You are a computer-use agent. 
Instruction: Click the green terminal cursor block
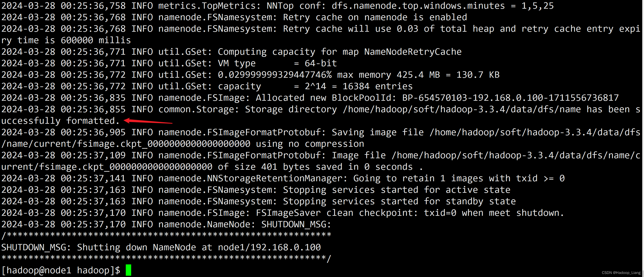pyautogui.click(x=129, y=270)
